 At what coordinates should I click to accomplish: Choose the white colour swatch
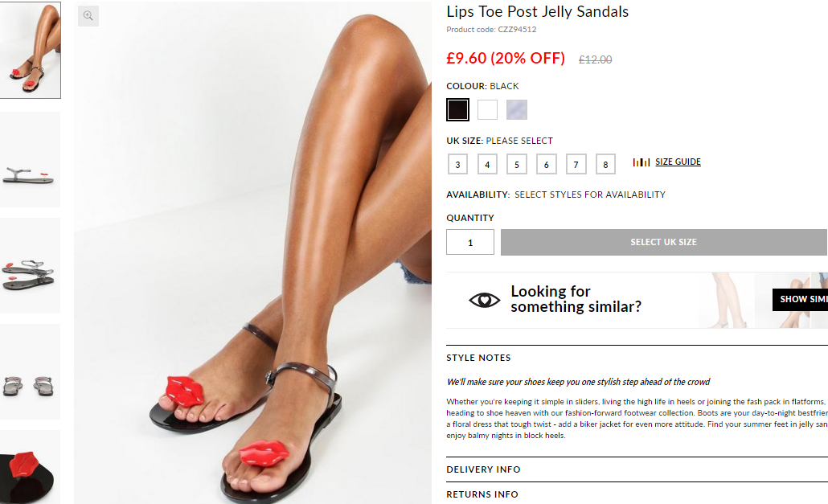(x=487, y=110)
